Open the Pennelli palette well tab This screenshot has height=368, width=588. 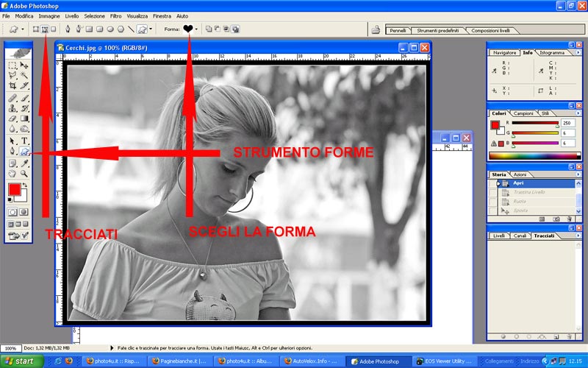point(398,30)
